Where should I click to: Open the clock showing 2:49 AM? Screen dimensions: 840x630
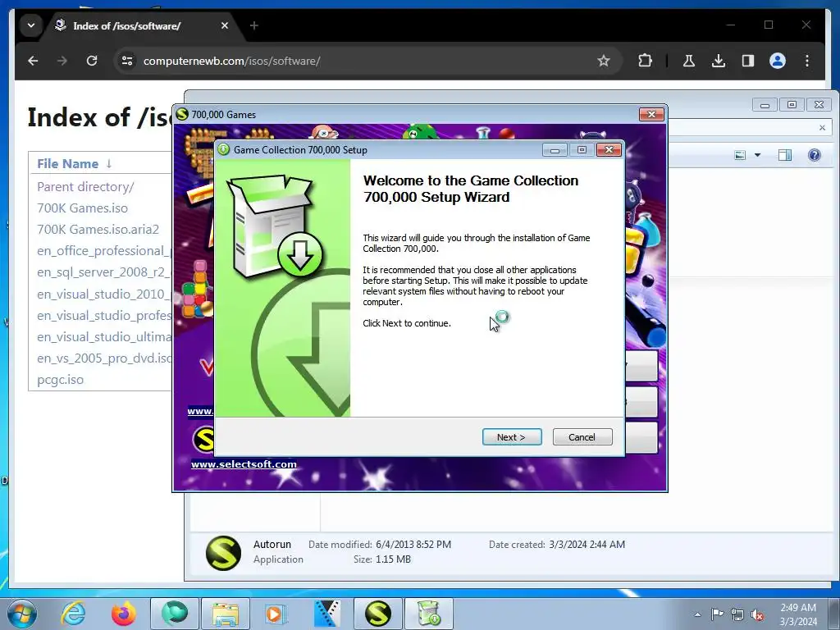(798, 614)
